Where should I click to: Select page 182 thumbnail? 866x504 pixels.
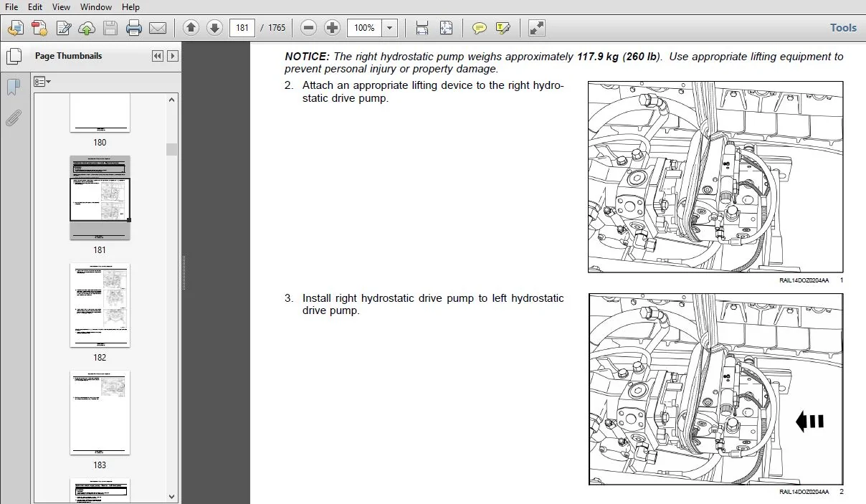pyautogui.click(x=100, y=305)
